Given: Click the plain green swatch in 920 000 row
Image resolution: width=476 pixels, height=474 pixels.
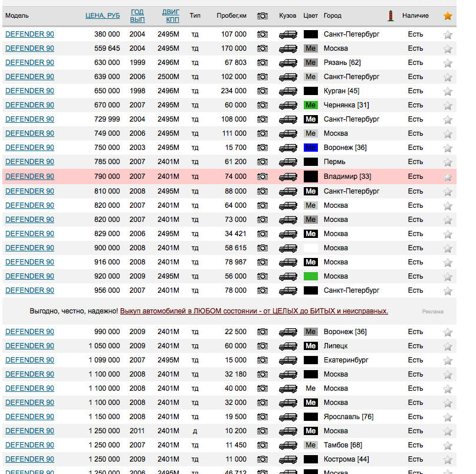Looking at the screenshot, I should tap(311, 276).
